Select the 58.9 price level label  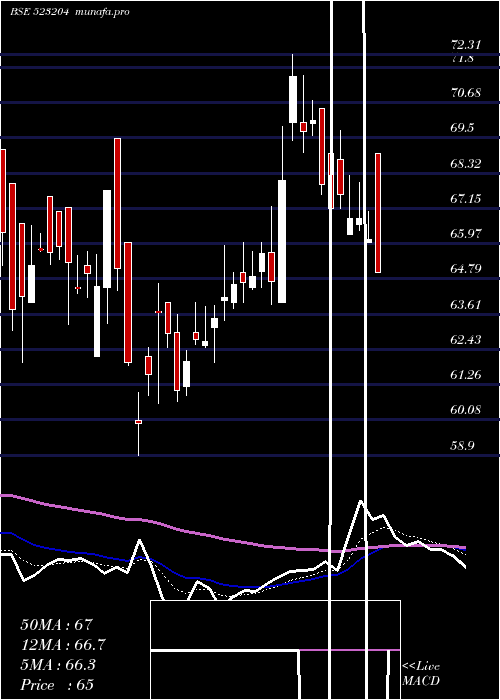click(462, 446)
